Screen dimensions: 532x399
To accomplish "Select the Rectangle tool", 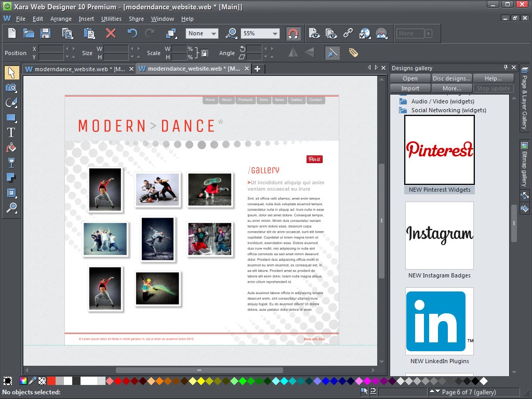I will [x=11, y=118].
